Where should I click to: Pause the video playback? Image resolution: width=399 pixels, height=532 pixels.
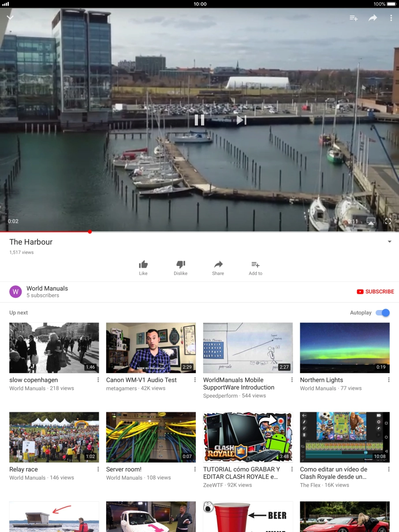[199, 120]
